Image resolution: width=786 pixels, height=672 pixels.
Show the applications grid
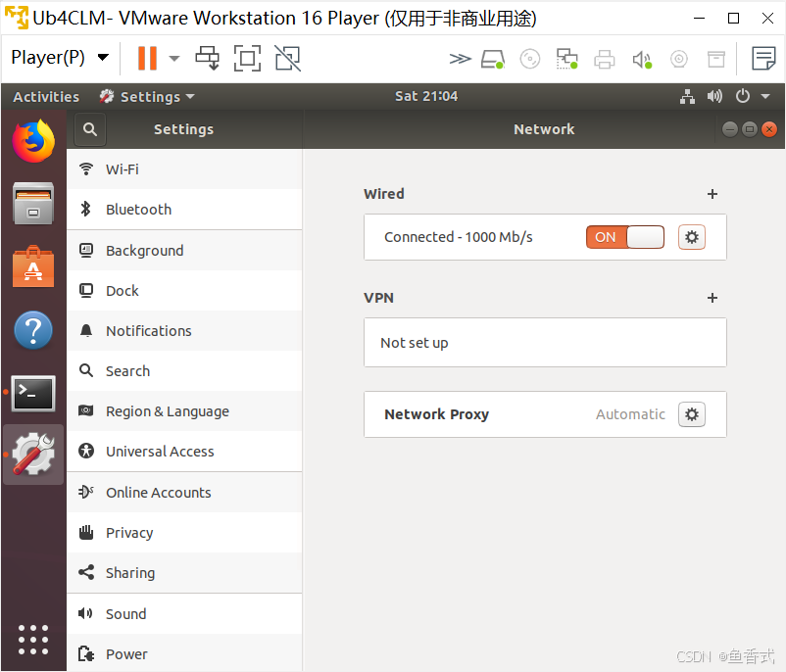33,640
